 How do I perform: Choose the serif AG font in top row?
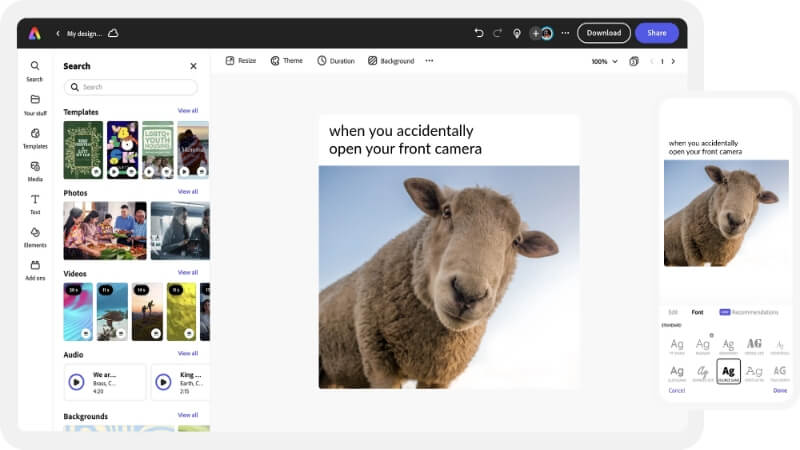coord(754,345)
